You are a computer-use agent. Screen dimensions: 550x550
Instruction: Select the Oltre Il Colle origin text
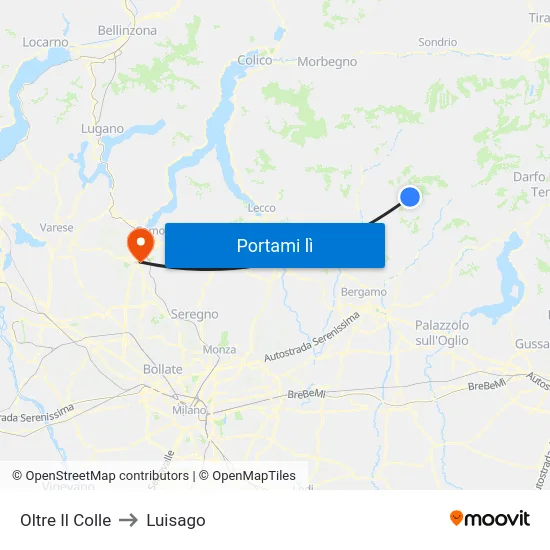66,520
